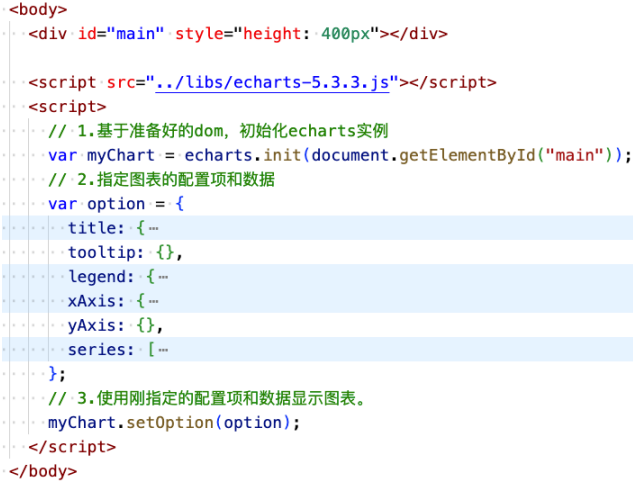Screen dimensions: 633x482
Task: Click the comment 3.使用刚指定的配置项
Action: [207, 398]
